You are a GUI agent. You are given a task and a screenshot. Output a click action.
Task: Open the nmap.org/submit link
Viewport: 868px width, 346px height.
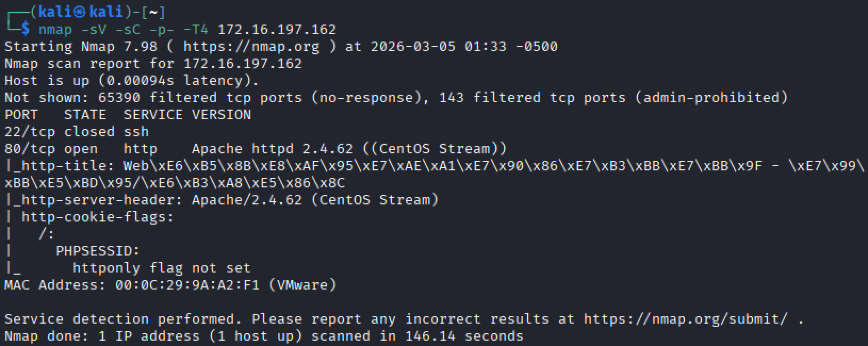click(x=686, y=319)
